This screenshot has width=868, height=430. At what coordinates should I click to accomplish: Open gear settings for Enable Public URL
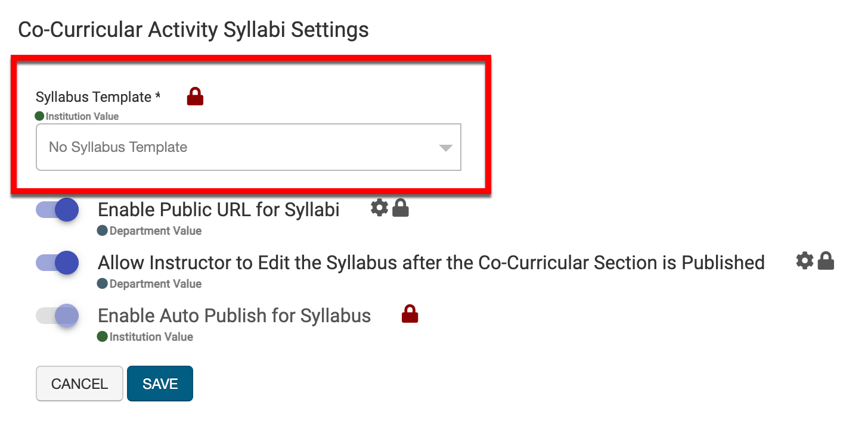[x=379, y=208]
